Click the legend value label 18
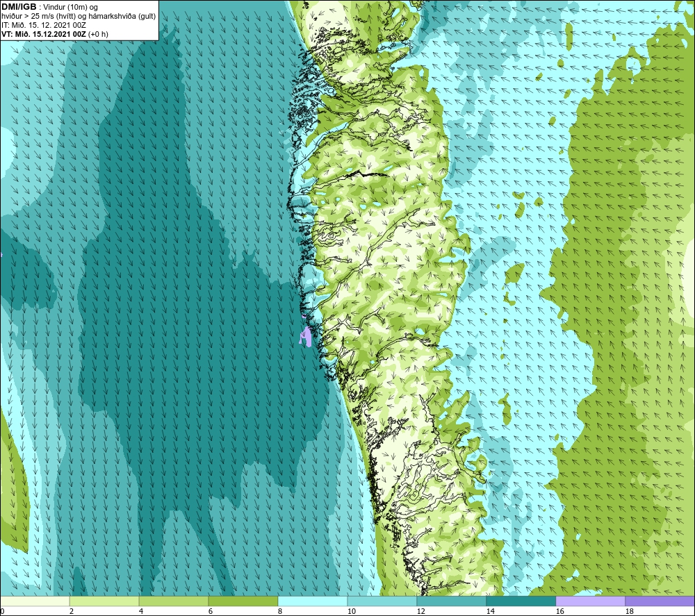Screen dimensions: 695x616 pyautogui.click(x=630, y=612)
